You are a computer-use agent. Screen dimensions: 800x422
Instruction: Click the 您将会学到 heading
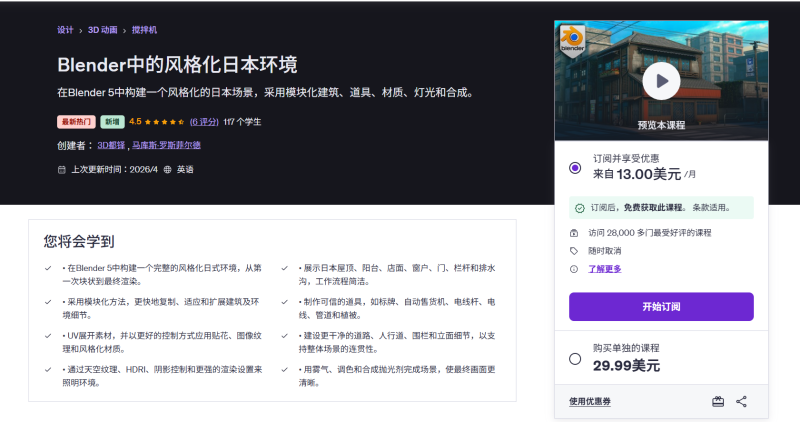pyautogui.click(x=79, y=241)
